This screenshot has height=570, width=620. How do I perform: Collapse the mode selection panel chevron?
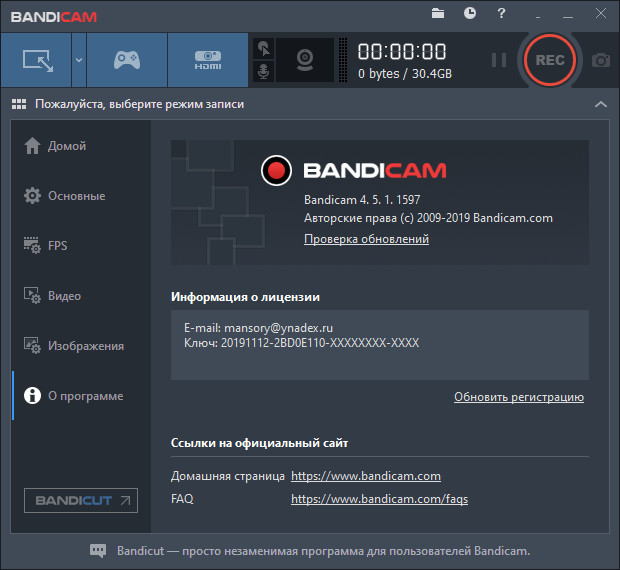click(600, 104)
